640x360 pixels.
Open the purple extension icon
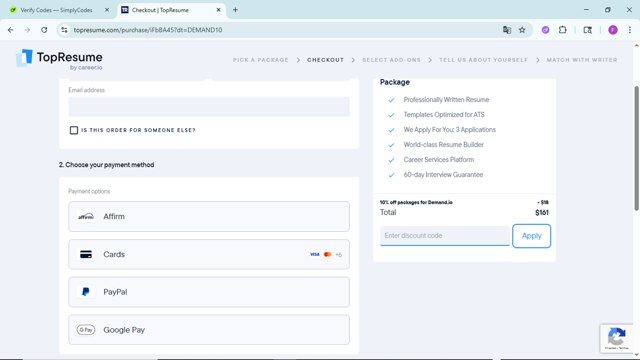click(x=545, y=30)
